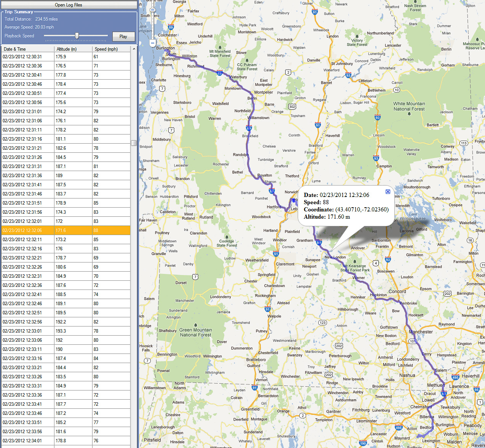Click the Route 123 shield on map
485x448 pixels.
(322, 323)
